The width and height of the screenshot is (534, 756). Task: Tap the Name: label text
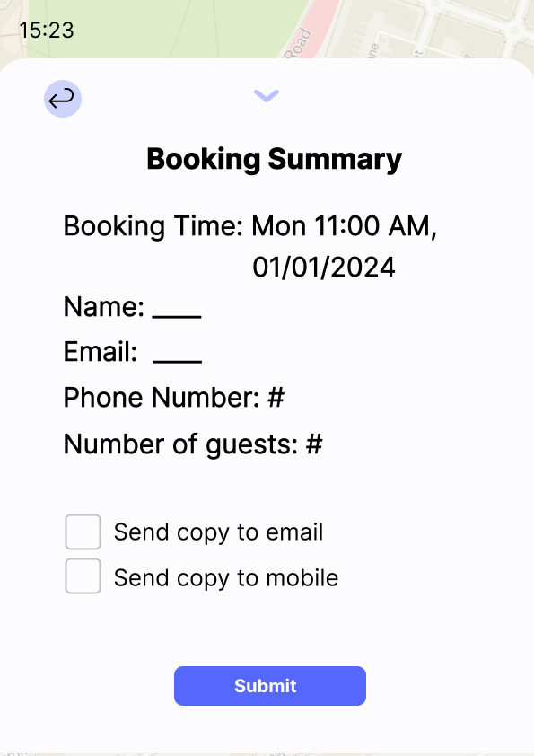tap(103, 307)
